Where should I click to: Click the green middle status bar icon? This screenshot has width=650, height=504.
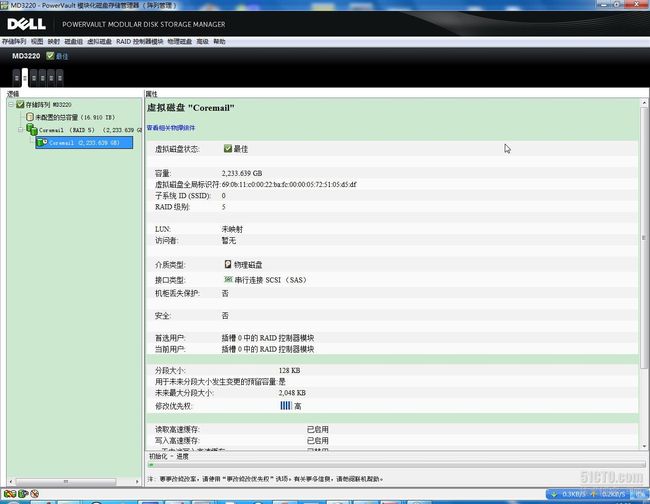click(23, 494)
